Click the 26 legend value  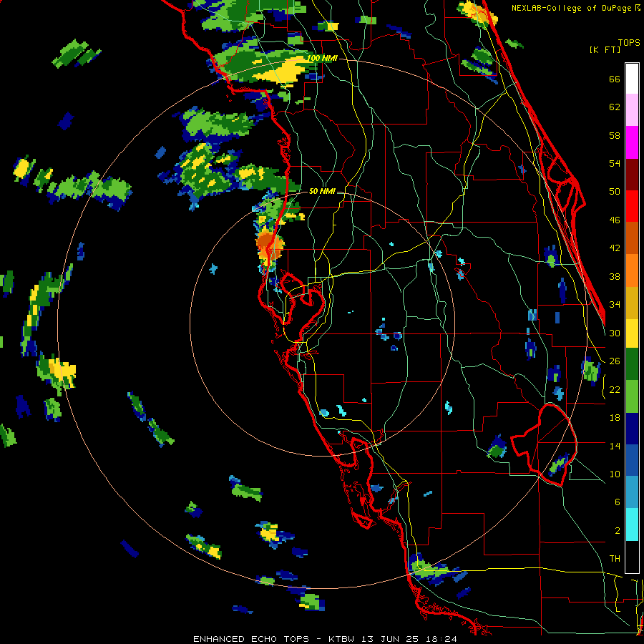615,361
